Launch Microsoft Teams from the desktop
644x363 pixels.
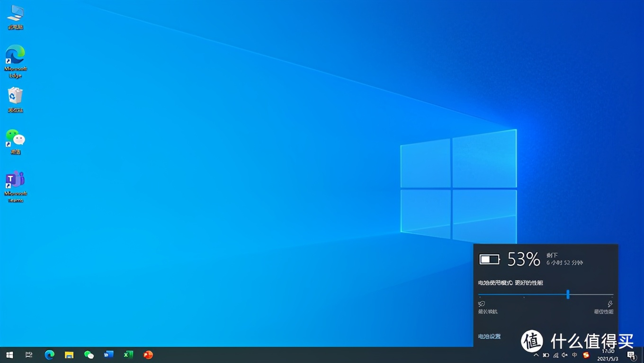[15, 180]
